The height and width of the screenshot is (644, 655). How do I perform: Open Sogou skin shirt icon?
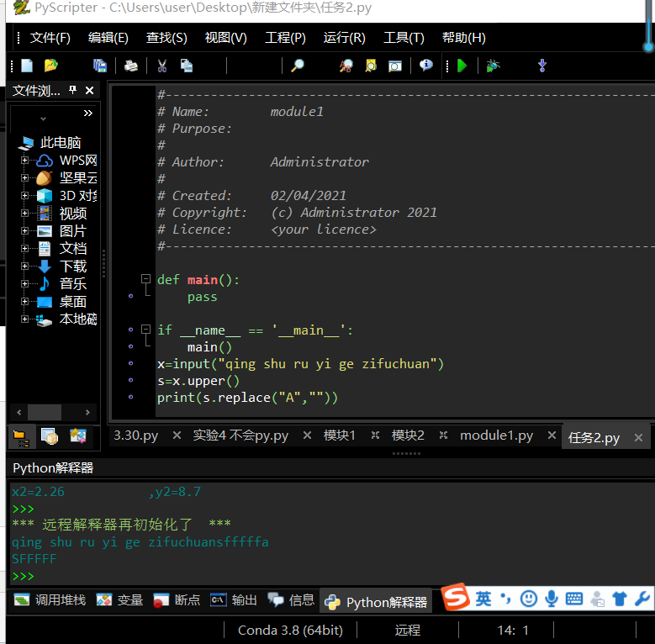coord(620,599)
